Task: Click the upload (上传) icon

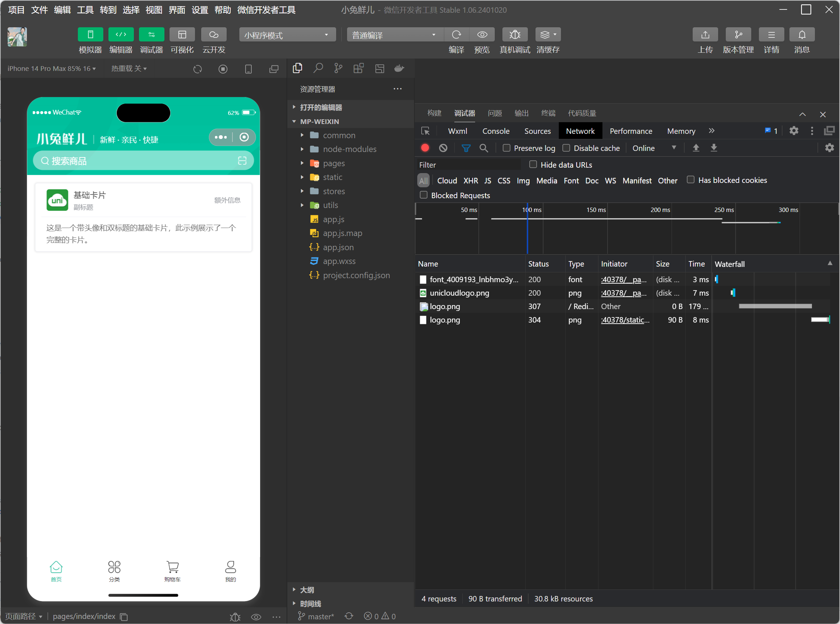Action: coord(705,35)
